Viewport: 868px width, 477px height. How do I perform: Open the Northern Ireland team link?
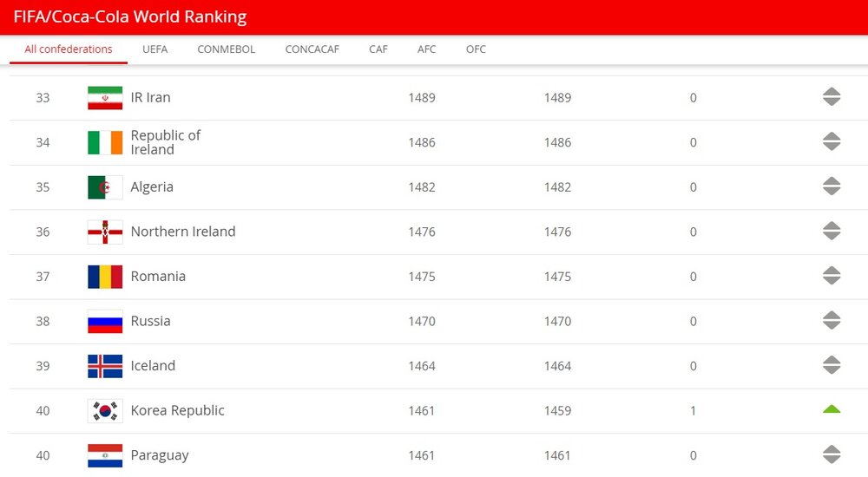(x=183, y=232)
